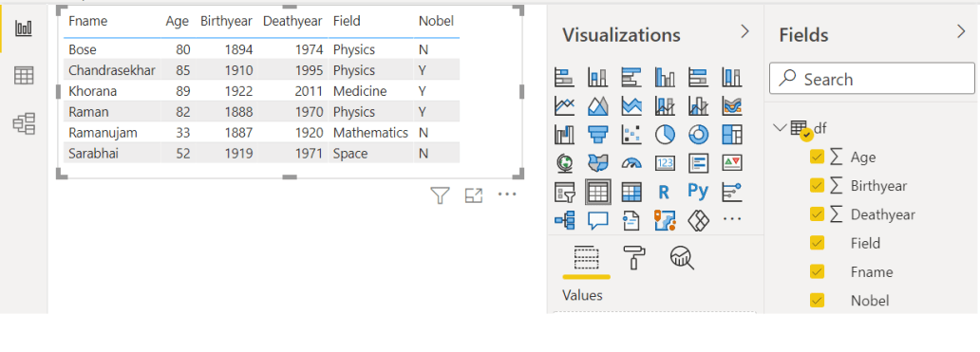Select the Matrix visual

(x=631, y=193)
